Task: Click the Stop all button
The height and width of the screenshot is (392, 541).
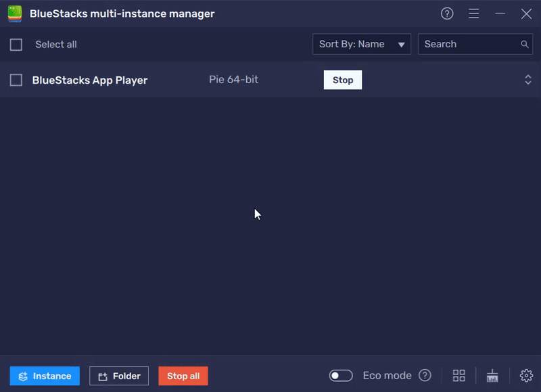Action: [183, 376]
